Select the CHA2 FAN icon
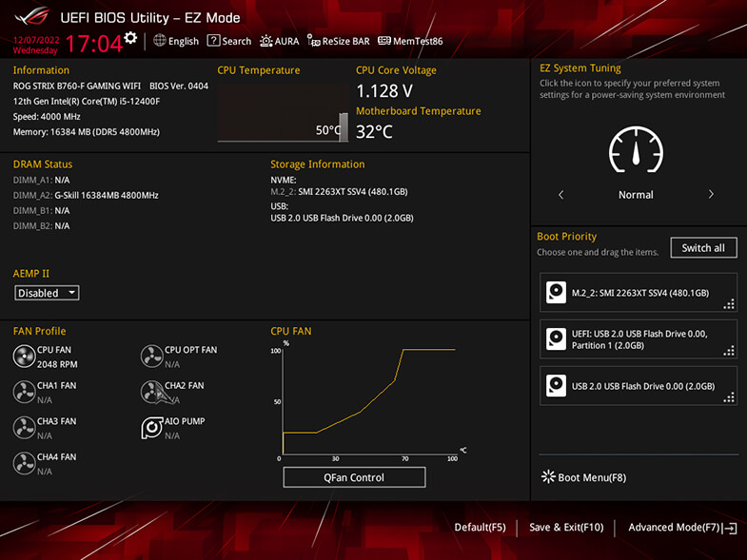747x560 pixels. tap(152, 392)
